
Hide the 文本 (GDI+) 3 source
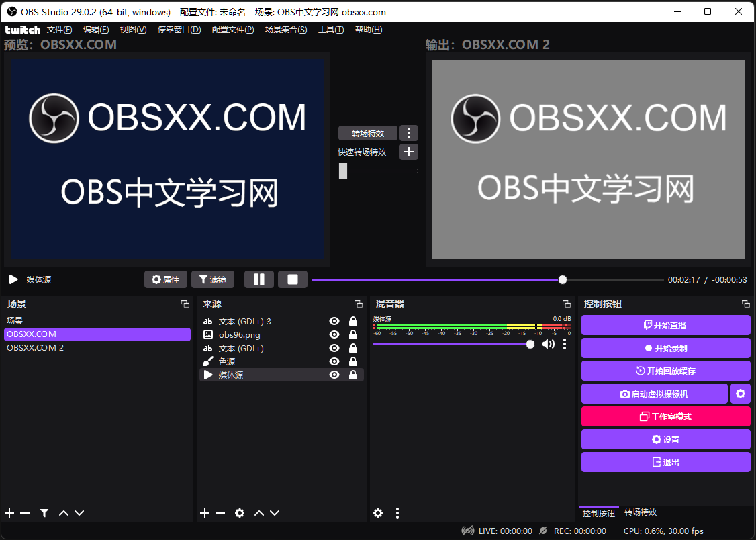pos(334,321)
